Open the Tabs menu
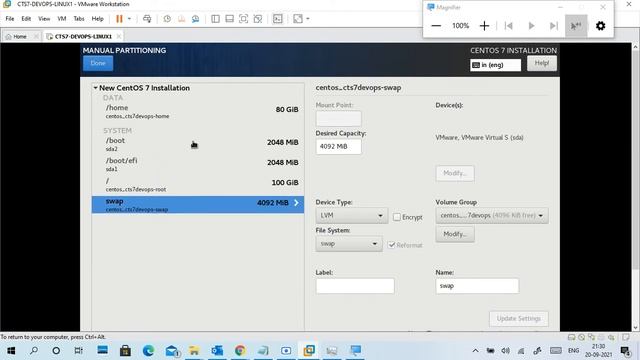This screenshot has height=360, width=640. pos(79,19)
